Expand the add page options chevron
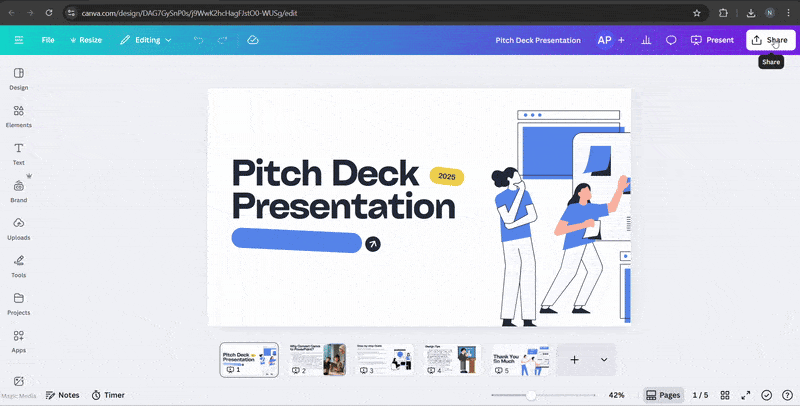The width and height of the screenshot is (800, 406). [603, 359]
